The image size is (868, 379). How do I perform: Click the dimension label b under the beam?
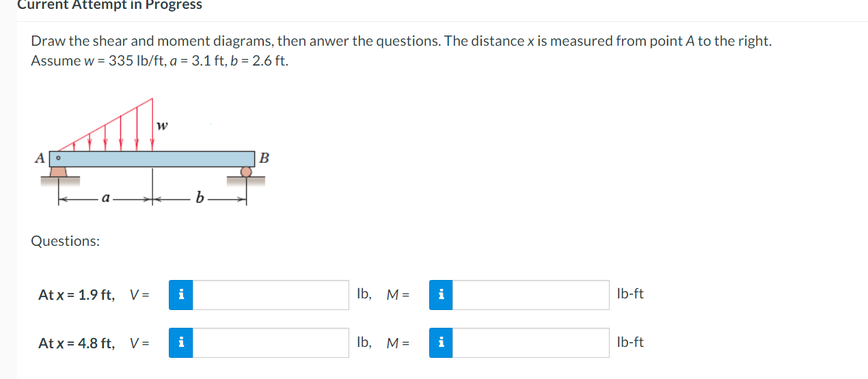coord(200,199)
